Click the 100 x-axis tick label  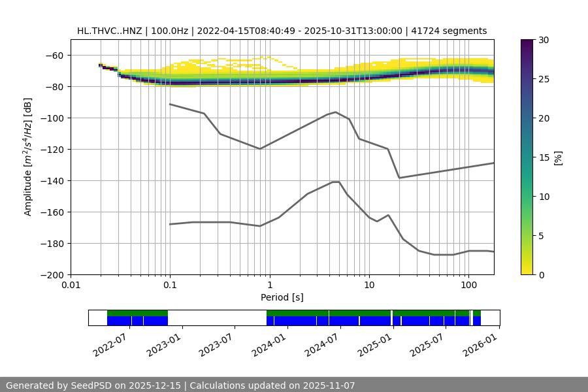point(468,286)
